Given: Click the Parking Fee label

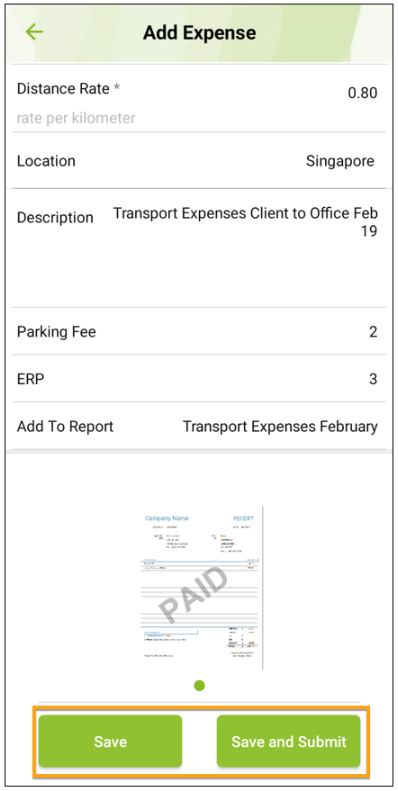Looking at the screenshot, I should pos(56,332).
